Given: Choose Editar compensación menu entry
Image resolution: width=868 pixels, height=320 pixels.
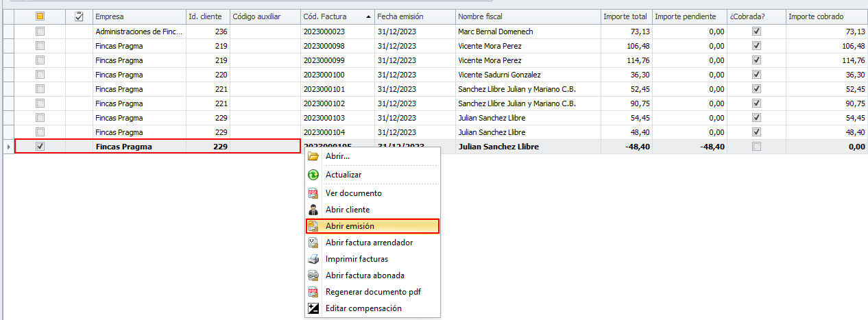Looking at the screenshot, I should click(372, 308).
